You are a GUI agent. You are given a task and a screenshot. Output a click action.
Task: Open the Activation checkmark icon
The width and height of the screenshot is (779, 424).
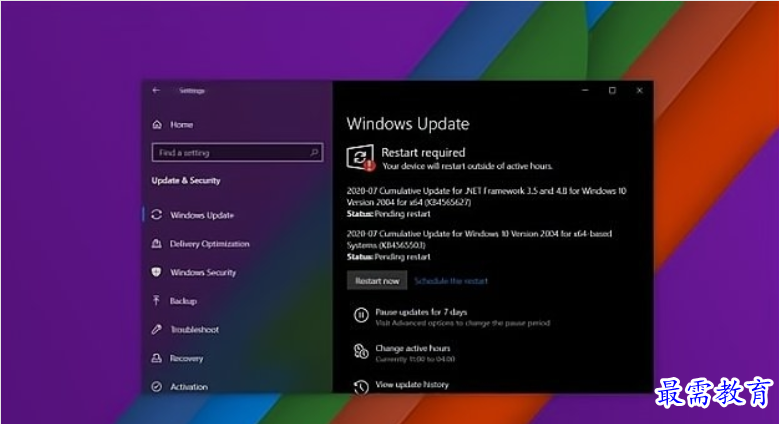(x=156, y=386)
